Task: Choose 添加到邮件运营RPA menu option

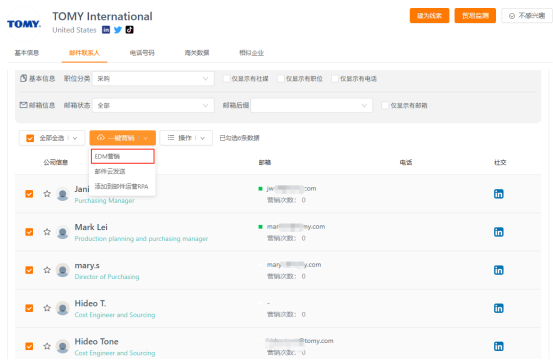Action: click(x=122, y=186)
